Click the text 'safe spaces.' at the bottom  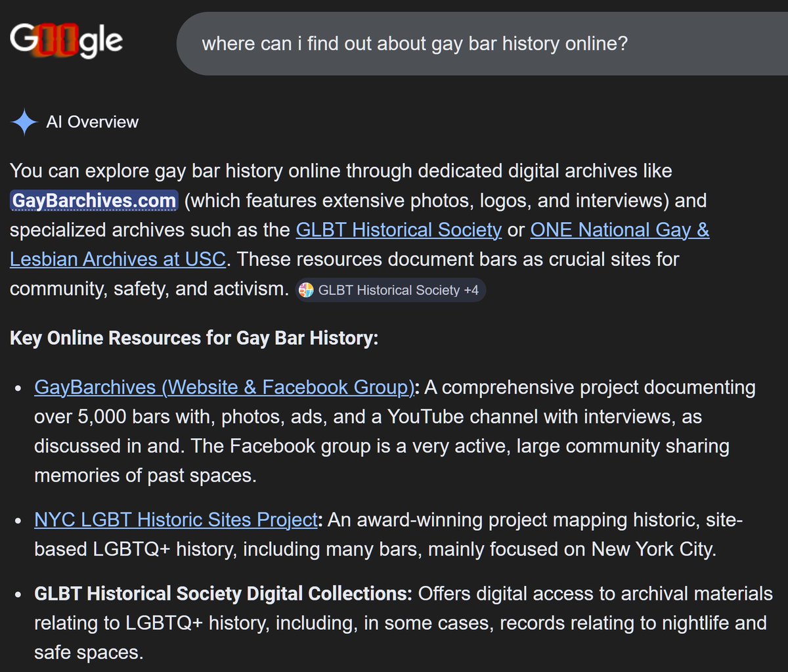(x=88, y=652)
